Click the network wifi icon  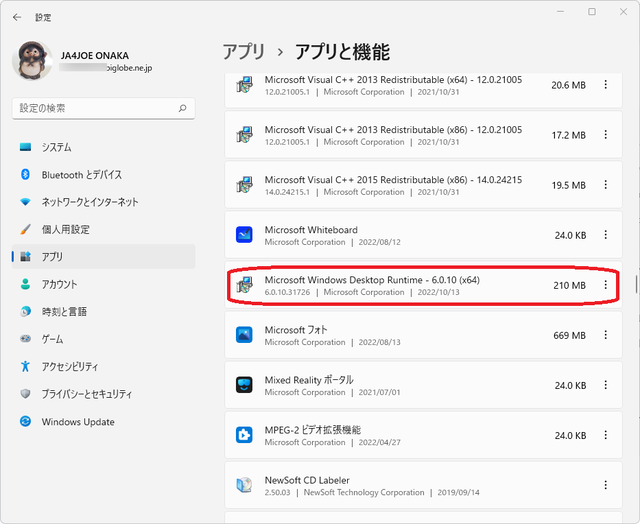pos(25,202)
